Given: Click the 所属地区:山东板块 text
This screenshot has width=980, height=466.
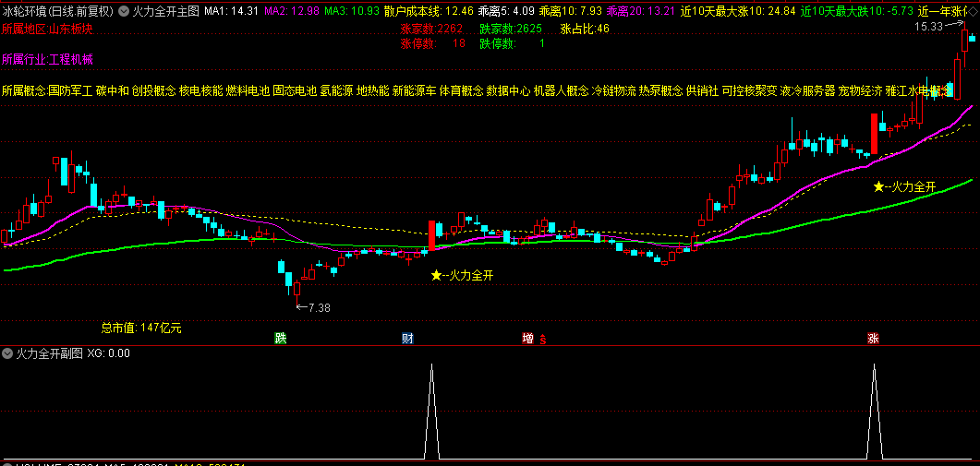Looking at the screenshot, I should [x=47, y=28].
